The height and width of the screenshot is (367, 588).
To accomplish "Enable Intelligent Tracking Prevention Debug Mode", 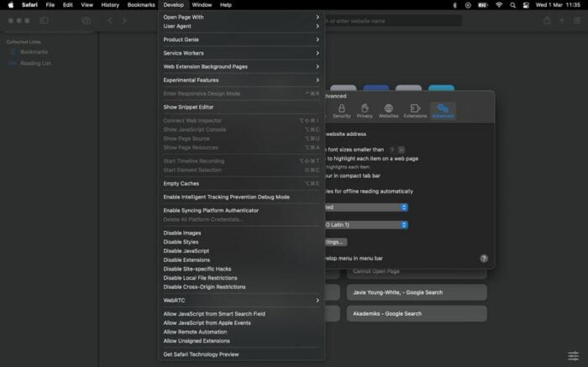I will click(x=241, y=197).
